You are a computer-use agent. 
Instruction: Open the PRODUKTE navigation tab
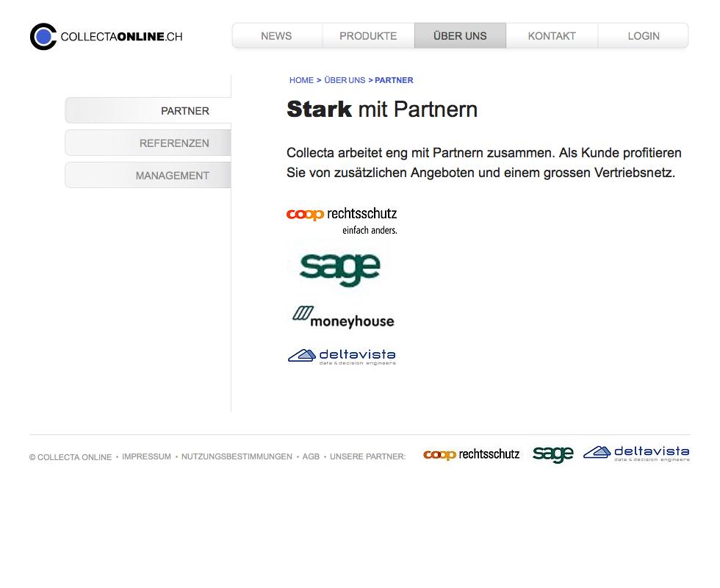pos(368,36)
